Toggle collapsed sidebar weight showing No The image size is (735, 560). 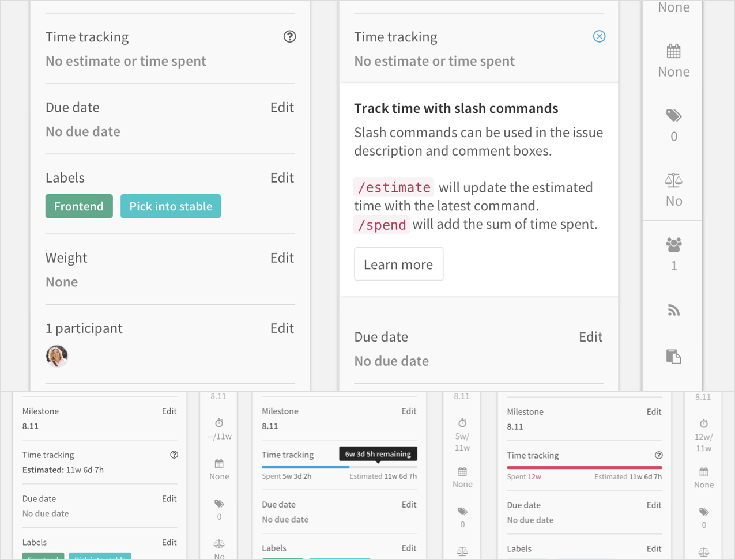673,200
